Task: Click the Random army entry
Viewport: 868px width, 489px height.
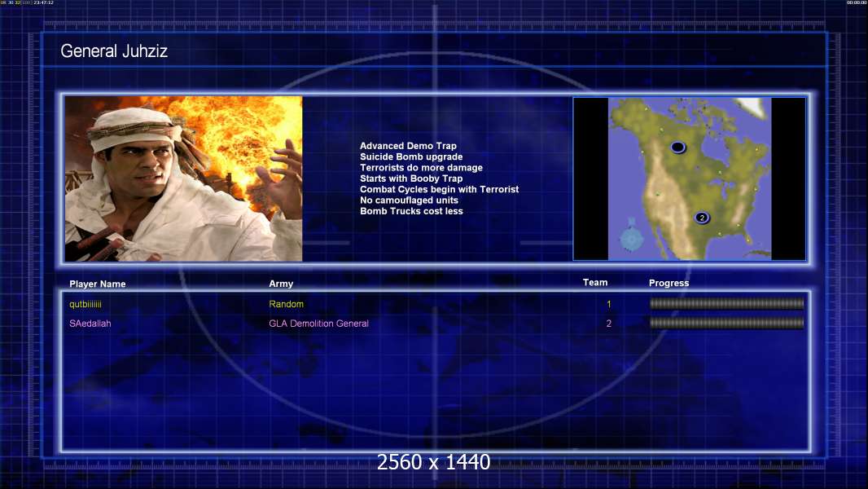Action: [x=286, y=304]
